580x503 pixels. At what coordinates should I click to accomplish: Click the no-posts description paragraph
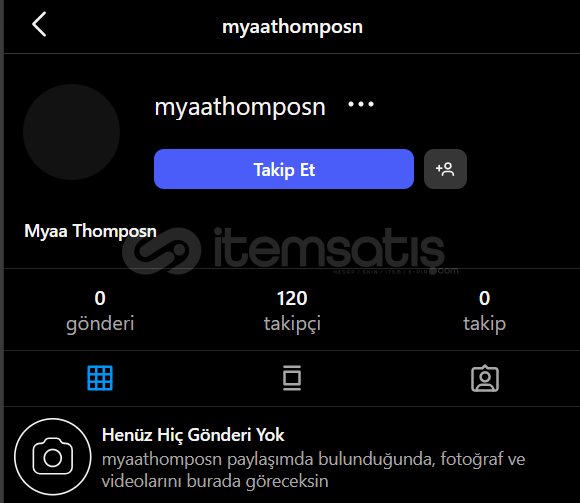(313, 470)
